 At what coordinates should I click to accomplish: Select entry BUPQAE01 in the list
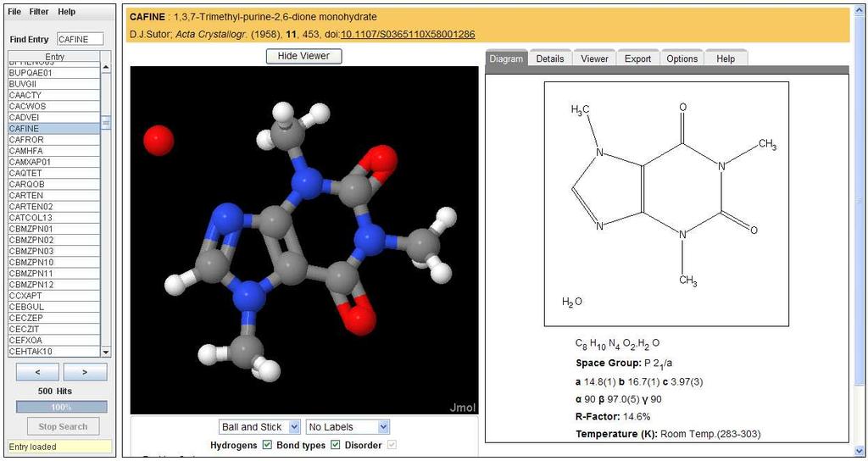tap(53, 73)
